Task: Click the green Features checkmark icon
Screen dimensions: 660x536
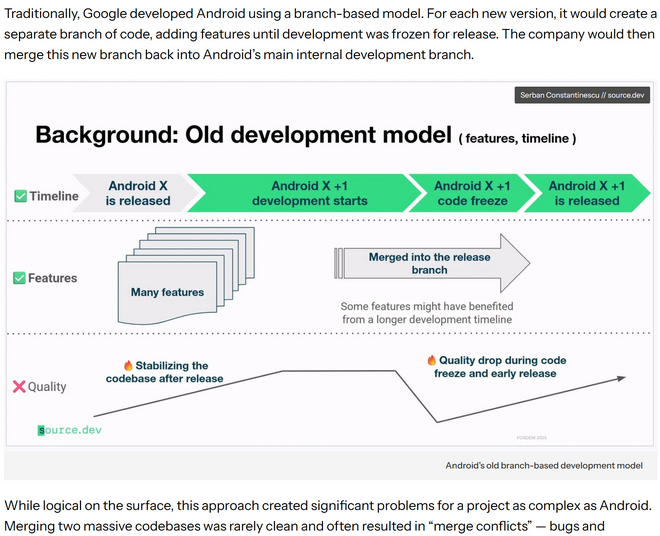Action: click(19, 278)
